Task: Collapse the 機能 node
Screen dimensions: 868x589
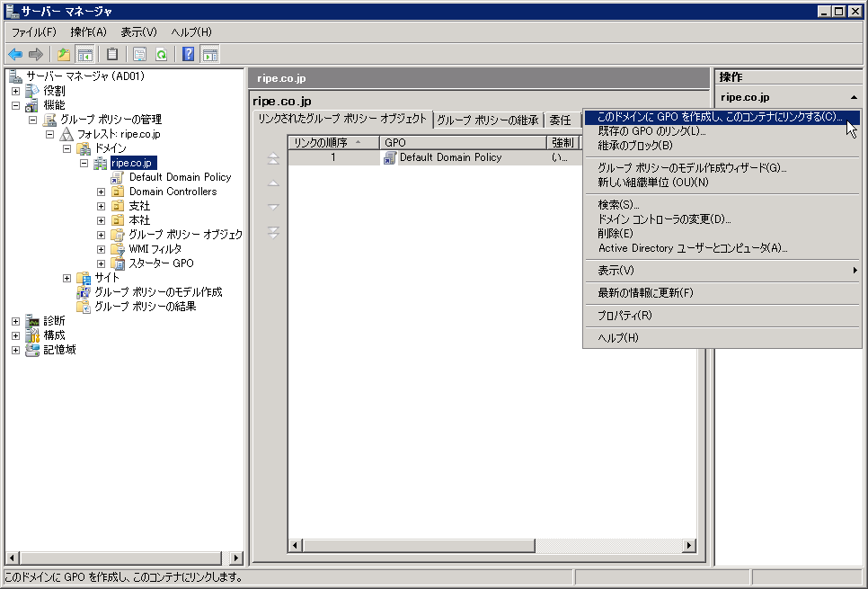Action: pyautogui.click(x=15, y=105)
